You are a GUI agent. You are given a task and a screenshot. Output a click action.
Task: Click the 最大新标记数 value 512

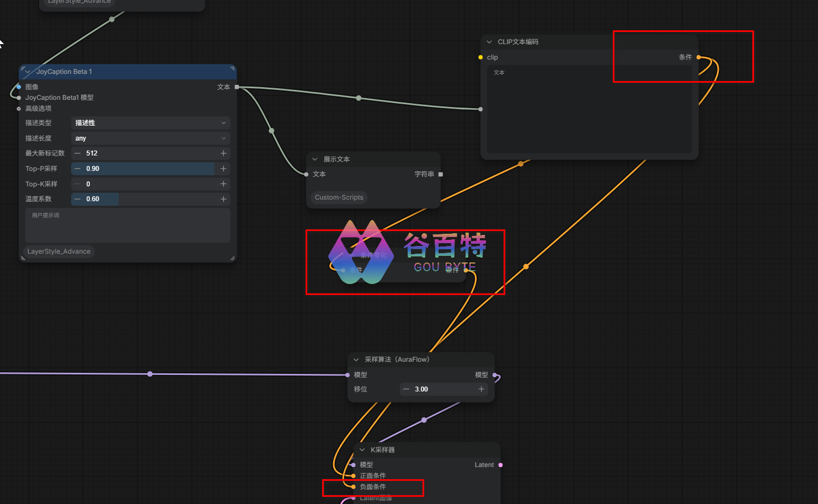92,153
